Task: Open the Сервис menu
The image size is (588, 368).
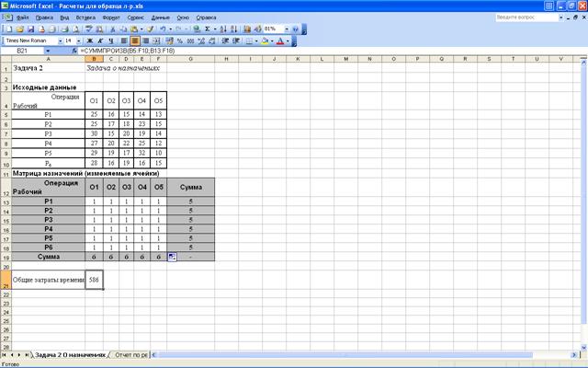Action: click(x=135, y=17)
